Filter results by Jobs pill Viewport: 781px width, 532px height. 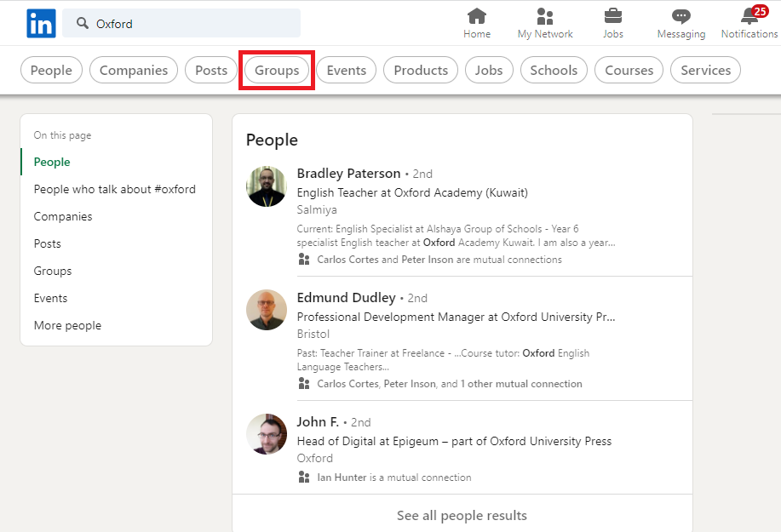pyautogui.click(x=489, y=70)
